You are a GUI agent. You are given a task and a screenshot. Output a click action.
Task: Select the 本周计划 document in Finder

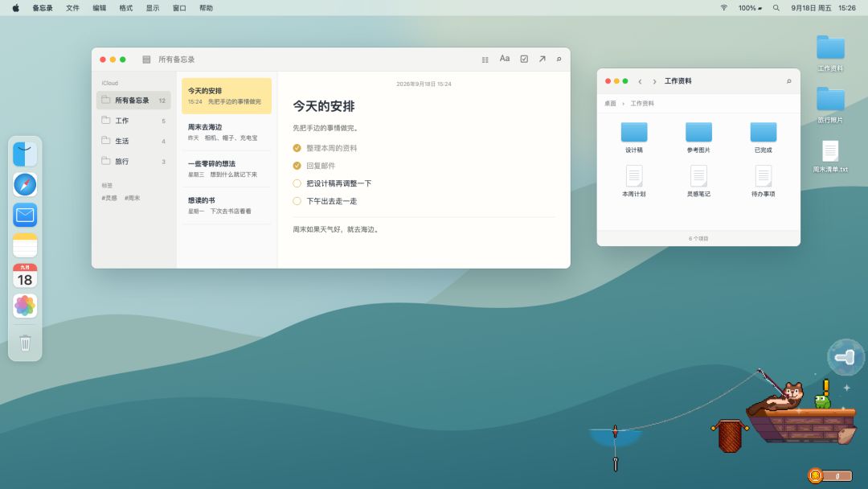click(634, 181)
